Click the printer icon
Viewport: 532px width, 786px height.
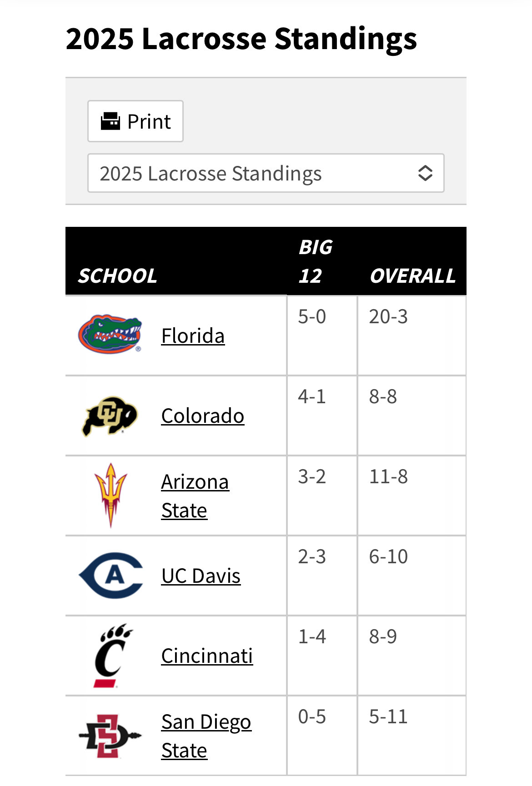[x=110, y=121]
